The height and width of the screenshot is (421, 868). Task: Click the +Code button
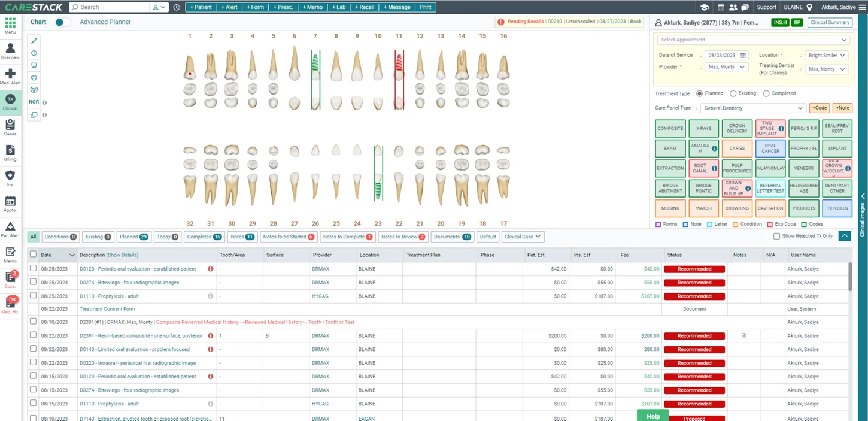pos(819,108)
